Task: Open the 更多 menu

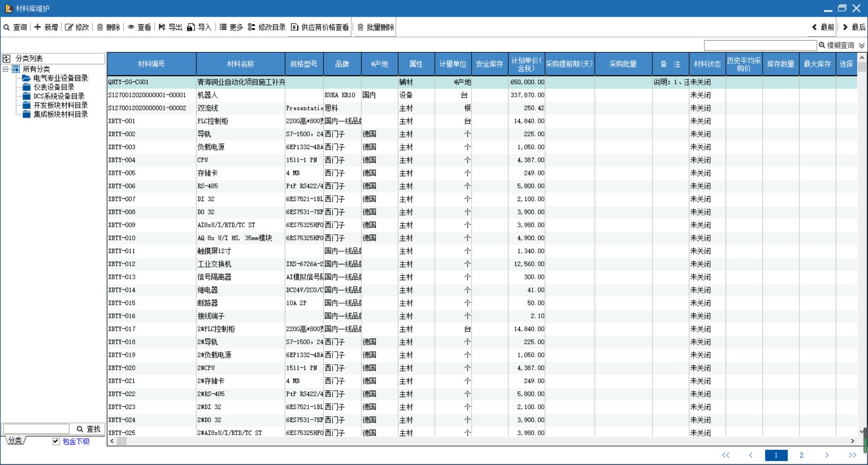Action: [231, 28]
